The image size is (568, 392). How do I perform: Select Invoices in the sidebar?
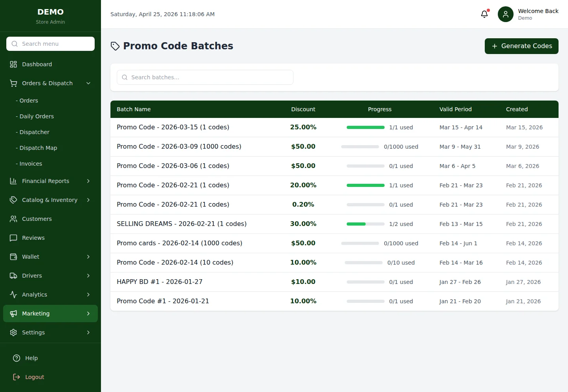point(30,164)
